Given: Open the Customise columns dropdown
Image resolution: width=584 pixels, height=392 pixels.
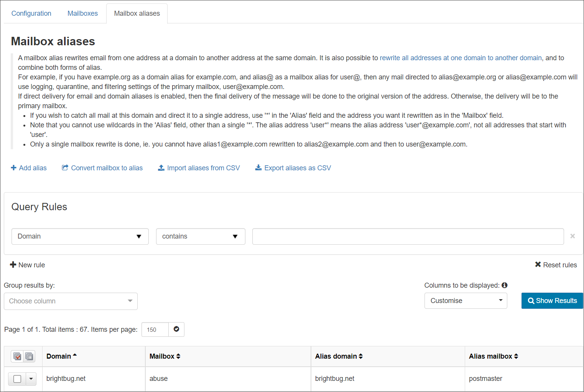Looking at the screenshot, I should 466,301.
